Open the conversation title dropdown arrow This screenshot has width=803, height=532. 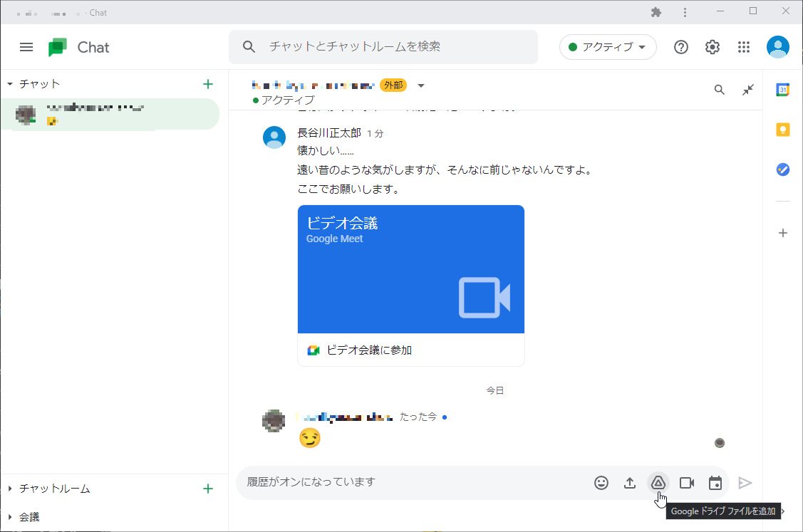[x=420, y=85]
